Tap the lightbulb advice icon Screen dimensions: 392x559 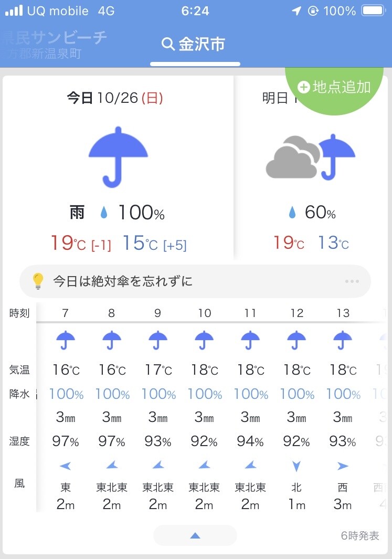pyautogui.click(x=38, y=281)
